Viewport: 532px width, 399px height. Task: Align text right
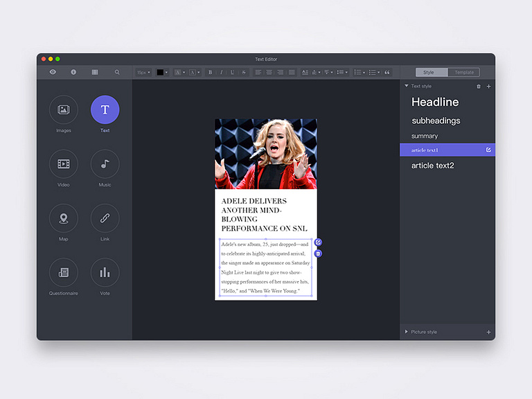click(281, 72)
